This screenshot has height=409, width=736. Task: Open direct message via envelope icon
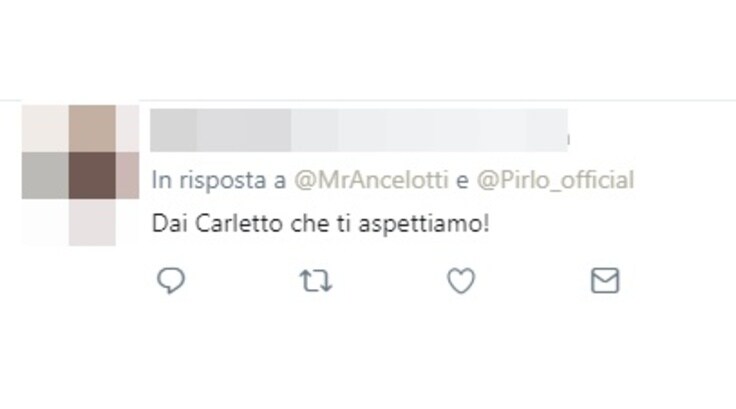pos(605,280)
